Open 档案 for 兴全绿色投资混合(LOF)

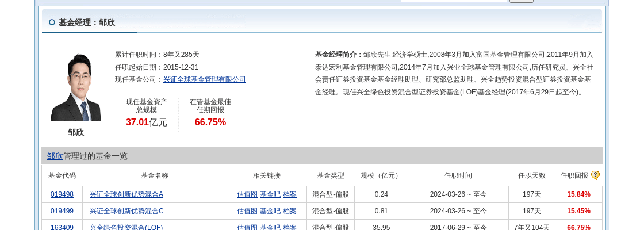pyautogui.click(x=290, y=227)
